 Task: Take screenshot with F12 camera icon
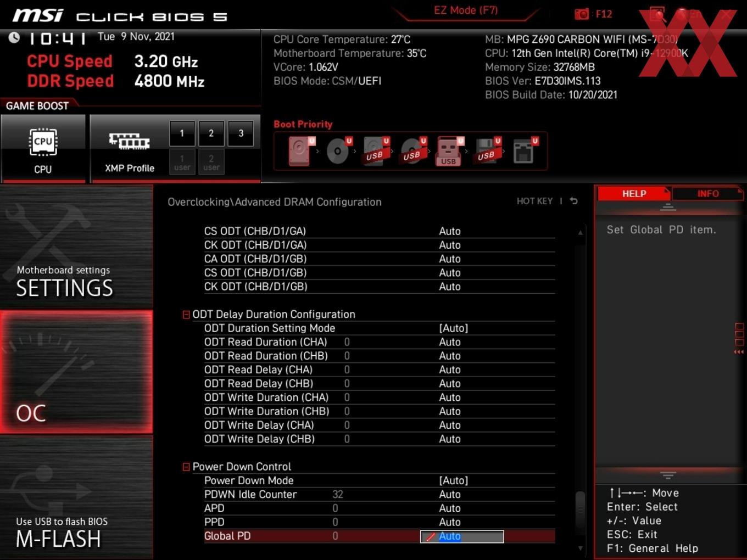pyautogui.click(x=582, y=14)
